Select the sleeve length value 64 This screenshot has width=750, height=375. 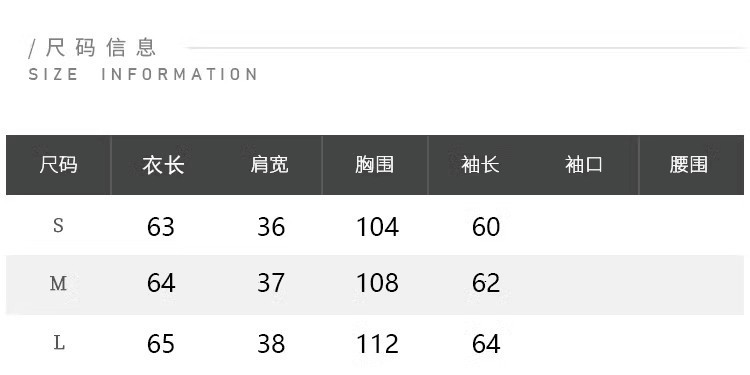pos(486,344)
